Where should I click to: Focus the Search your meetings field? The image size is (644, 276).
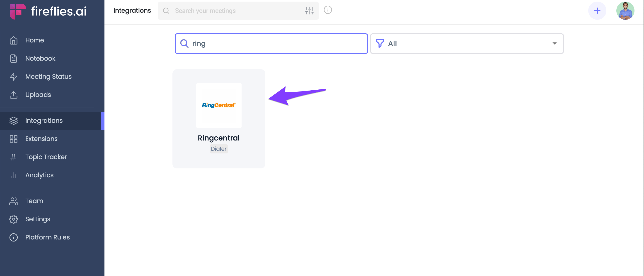[238, 11]
